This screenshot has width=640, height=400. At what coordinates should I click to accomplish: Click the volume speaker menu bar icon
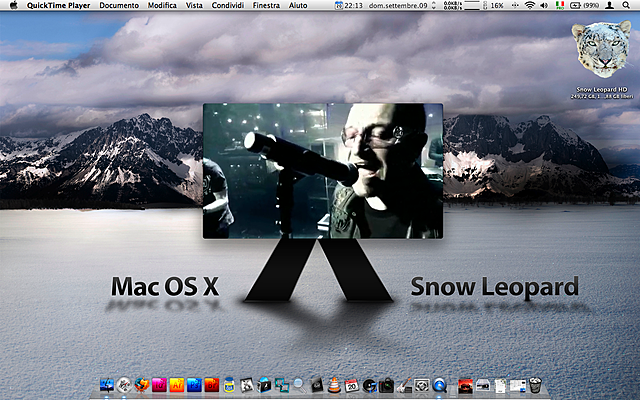pos(544,5)
